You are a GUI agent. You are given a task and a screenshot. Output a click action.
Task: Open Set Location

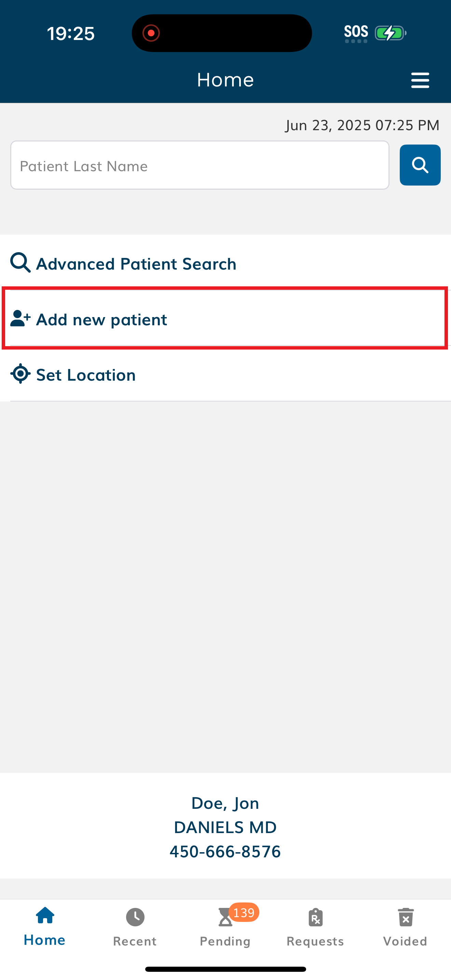coord(225,375)
